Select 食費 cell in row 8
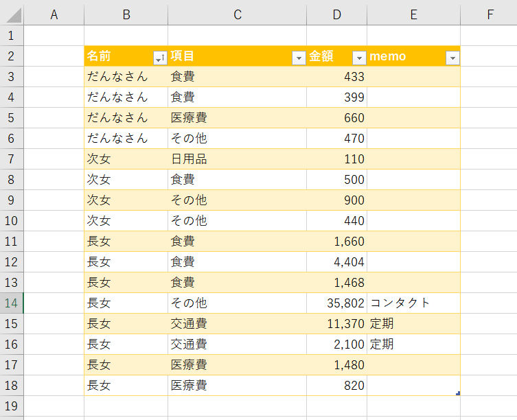 pos(238,179)
